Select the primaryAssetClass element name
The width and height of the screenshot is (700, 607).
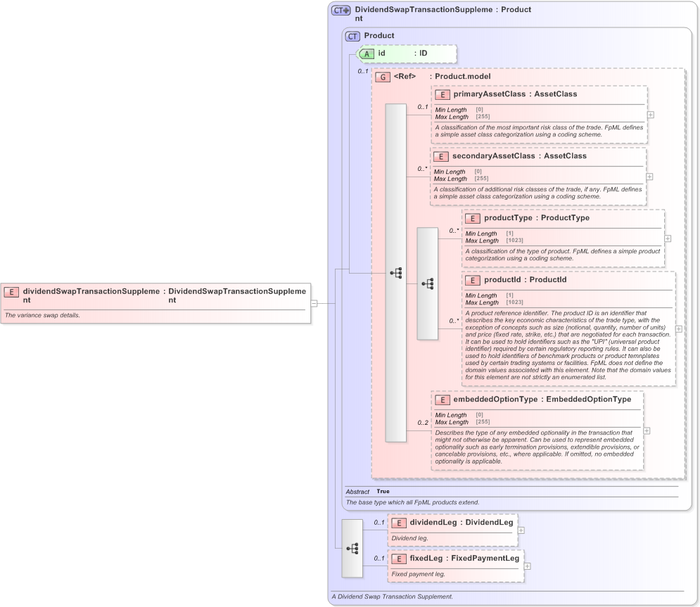pos(489,94)
